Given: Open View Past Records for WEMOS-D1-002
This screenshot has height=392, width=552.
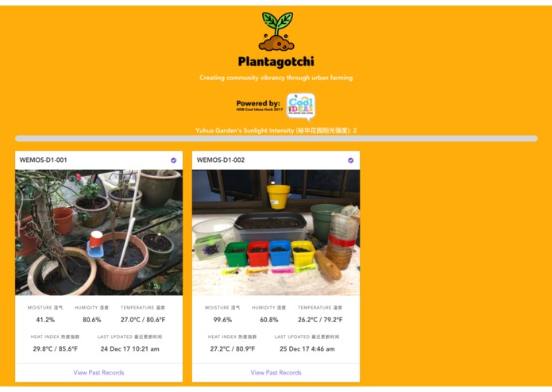Looking at the screenshot, I should [x=276, y=373].
